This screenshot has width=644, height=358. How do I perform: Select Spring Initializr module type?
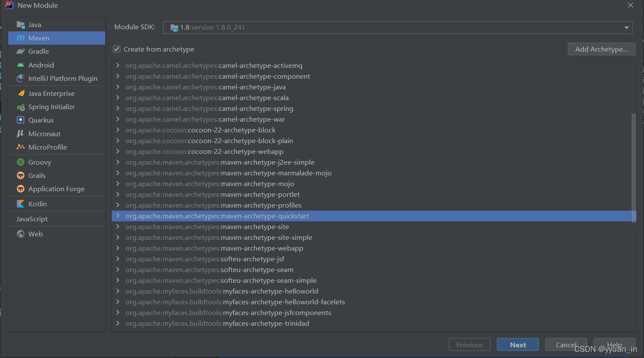tap(57, 107)
